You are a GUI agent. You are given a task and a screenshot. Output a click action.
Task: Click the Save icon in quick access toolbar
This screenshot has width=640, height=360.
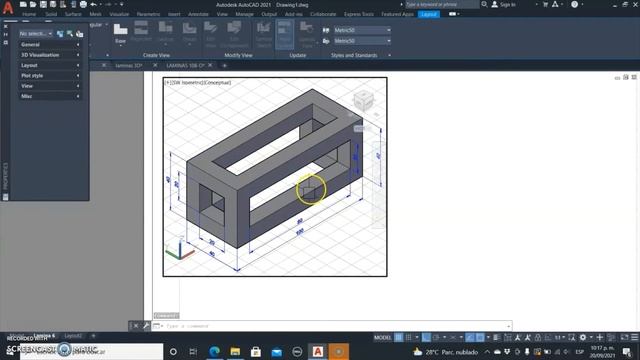click(x=43, y=4)
